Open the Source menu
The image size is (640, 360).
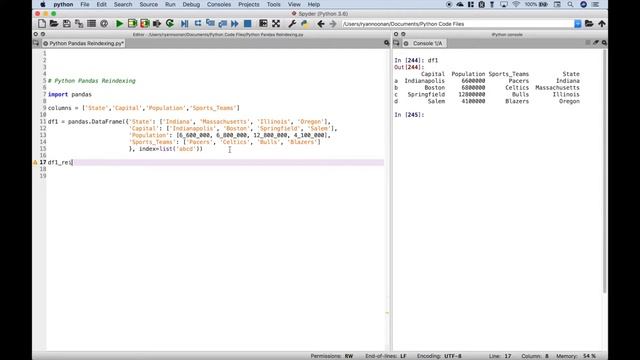(149, 4)
